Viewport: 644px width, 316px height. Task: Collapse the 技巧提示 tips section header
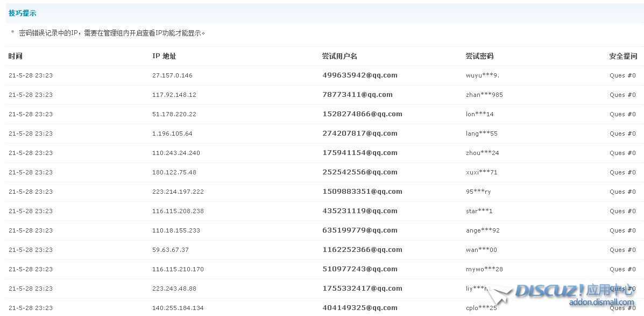23,13
